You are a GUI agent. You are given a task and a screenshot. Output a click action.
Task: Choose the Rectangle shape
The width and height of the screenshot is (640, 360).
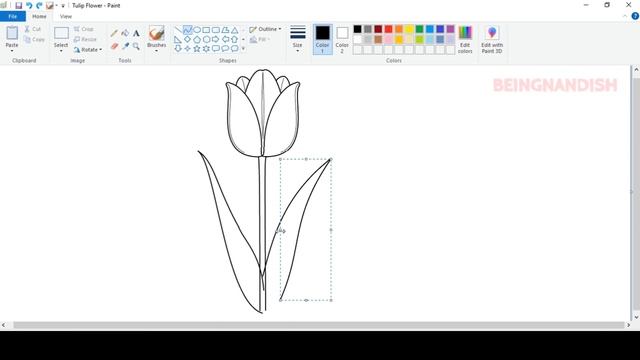[206, 30]
